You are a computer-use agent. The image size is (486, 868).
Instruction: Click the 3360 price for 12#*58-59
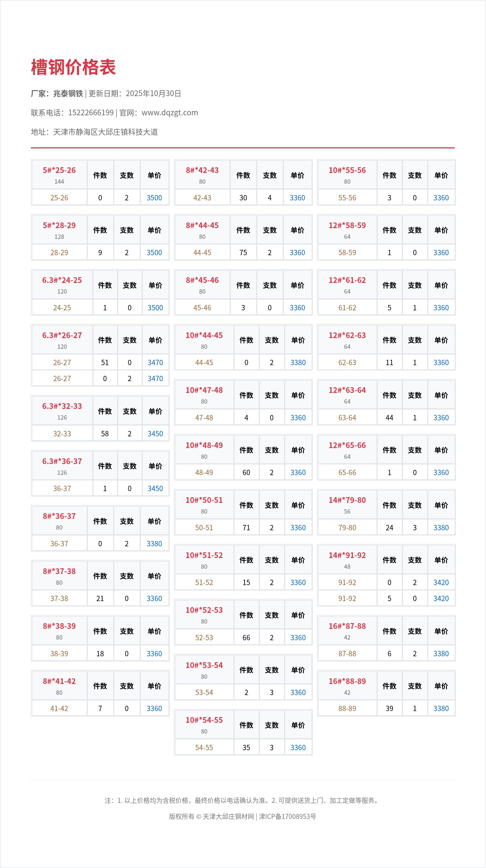tap(441, 253)
